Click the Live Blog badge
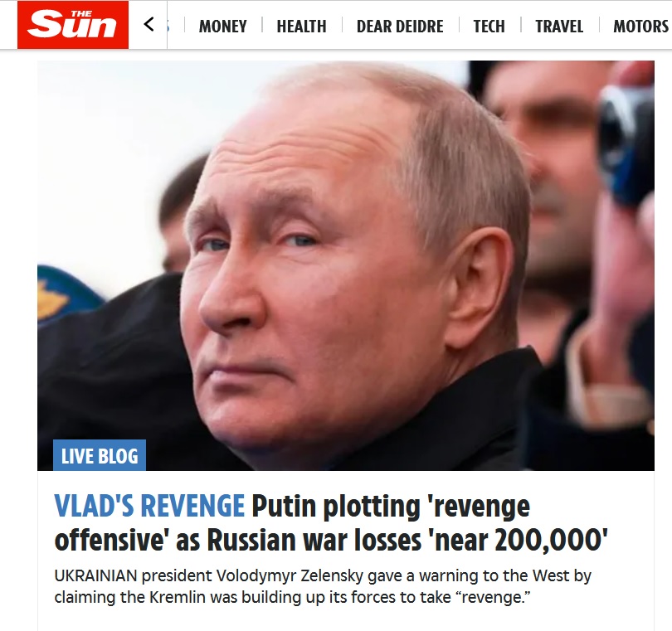 coord(100,455)
